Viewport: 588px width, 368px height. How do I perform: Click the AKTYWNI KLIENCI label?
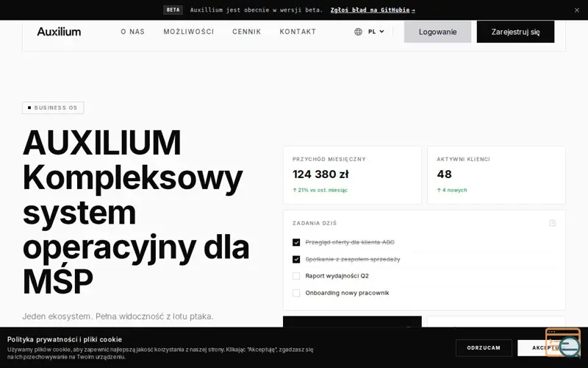[463, 159]
